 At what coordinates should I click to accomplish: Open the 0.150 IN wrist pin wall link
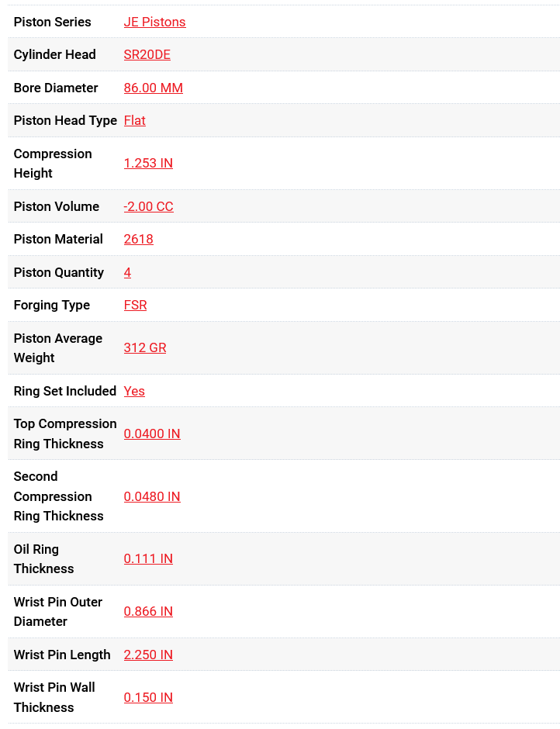point(147,697)
